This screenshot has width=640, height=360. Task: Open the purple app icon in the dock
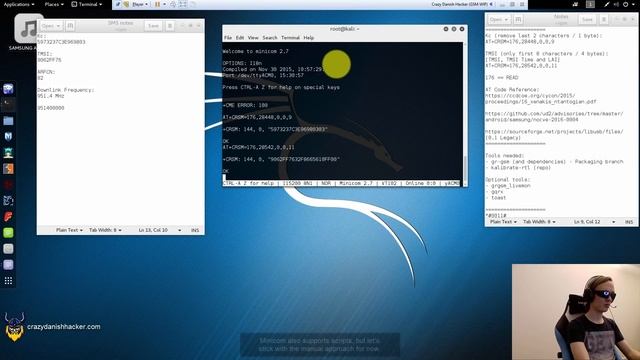pyautogui.click(x=8, y=264)
